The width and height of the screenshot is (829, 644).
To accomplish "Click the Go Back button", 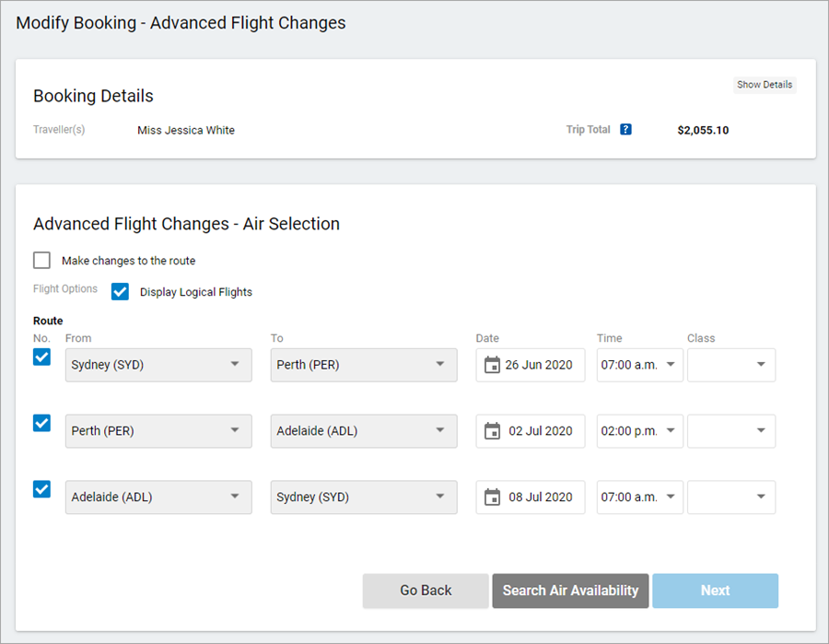I will (x=426, y=591).
